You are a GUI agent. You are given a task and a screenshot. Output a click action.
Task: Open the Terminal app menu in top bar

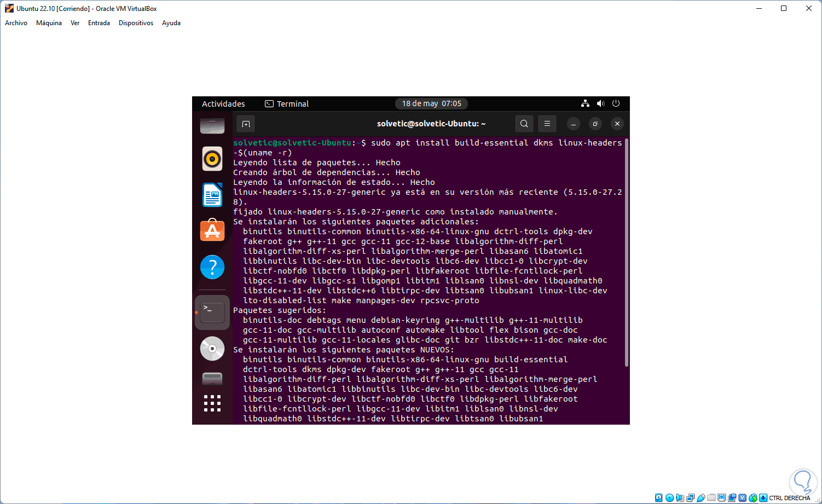[x=287, y=104]
